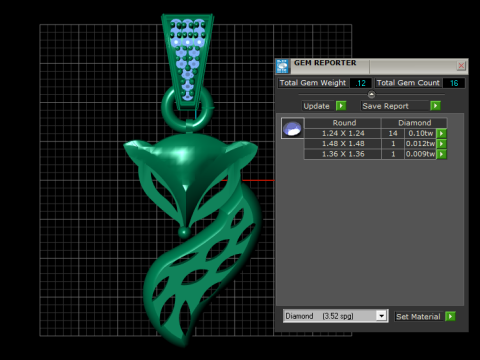
Task: Click the Diamond column header
Action: pyautogui.click(x=414, y=123)
